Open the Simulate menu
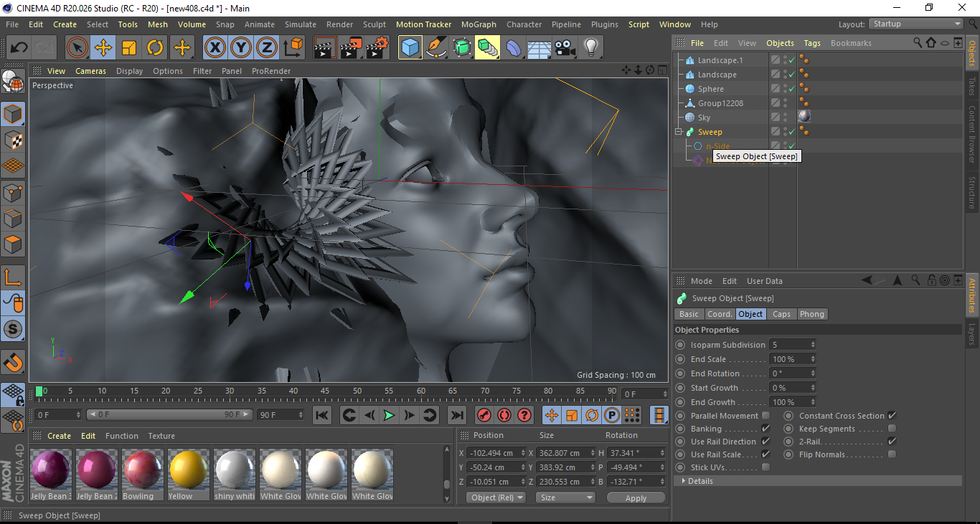This screenshot has width=980, height=524. pyautogui.click(x=300, y=24)
